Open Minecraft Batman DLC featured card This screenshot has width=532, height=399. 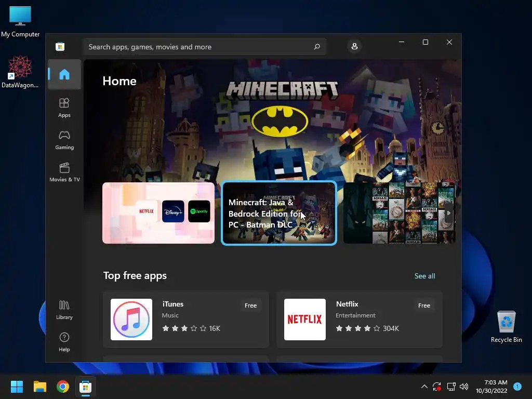279,212
